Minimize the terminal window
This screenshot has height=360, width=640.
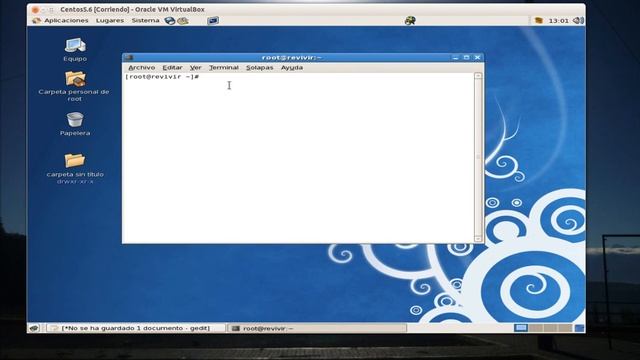pyautogui.click(x=456, y=58)
